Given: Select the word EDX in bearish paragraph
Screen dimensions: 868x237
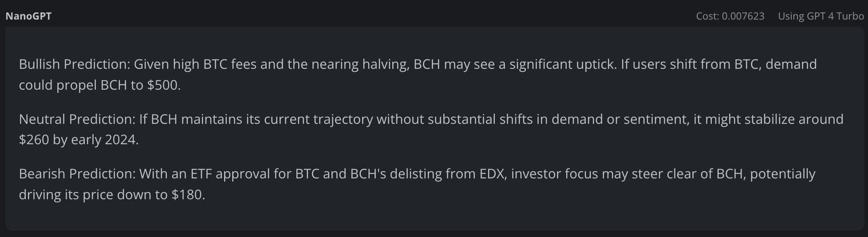Looking at the screenshot, I should point(492,174).
